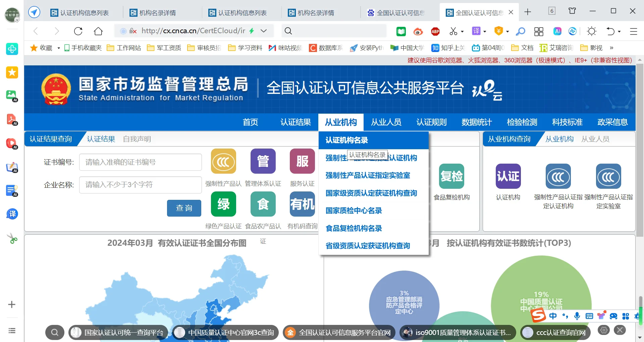Image resolution: width=644 pixels, height=342 pixels.
Task: Go to browser home page icon
Action: tap(98, 31)
